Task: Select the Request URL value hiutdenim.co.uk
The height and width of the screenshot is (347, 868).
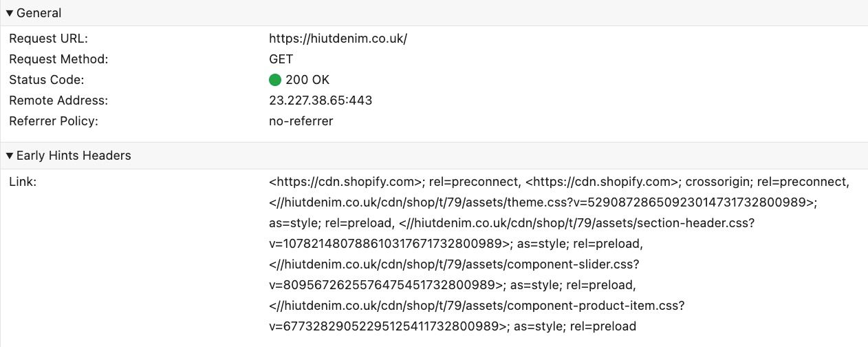Action: coord(338,39)
